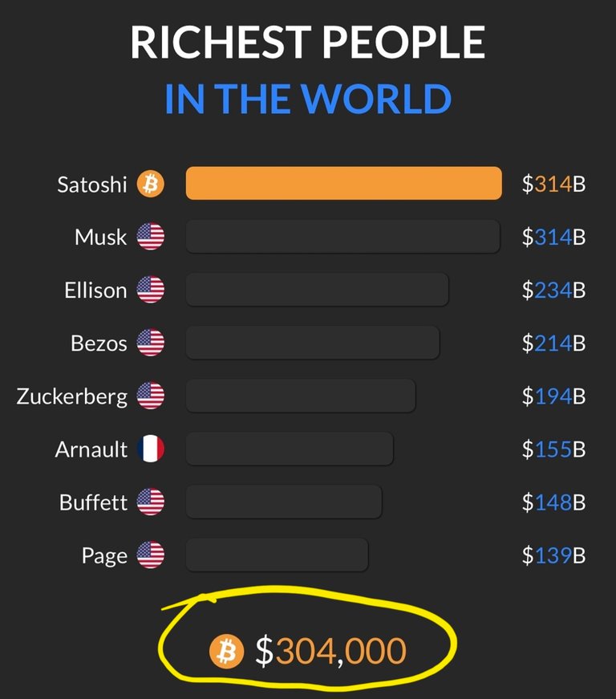616x699 pixels.
Task: Click the US flag beside Page
Action: pyautogui.click(x=151, y=555)
